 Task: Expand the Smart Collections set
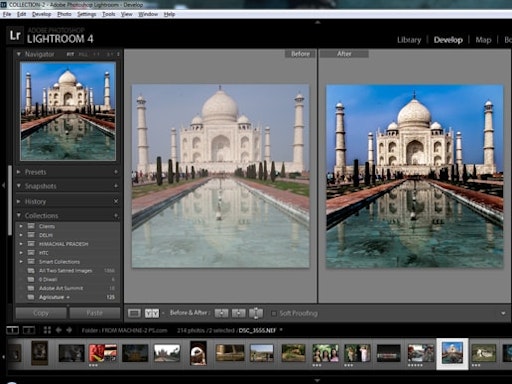tap(21, 262)
